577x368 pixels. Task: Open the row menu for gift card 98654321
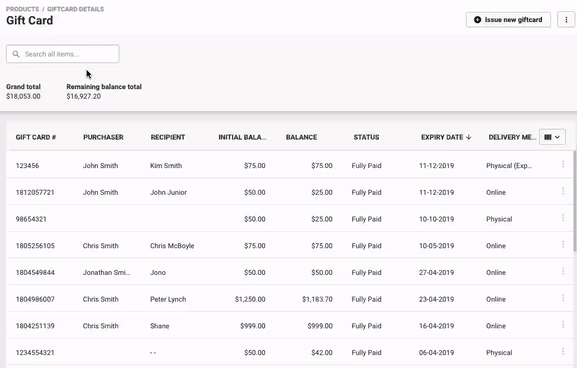[563, 218]
